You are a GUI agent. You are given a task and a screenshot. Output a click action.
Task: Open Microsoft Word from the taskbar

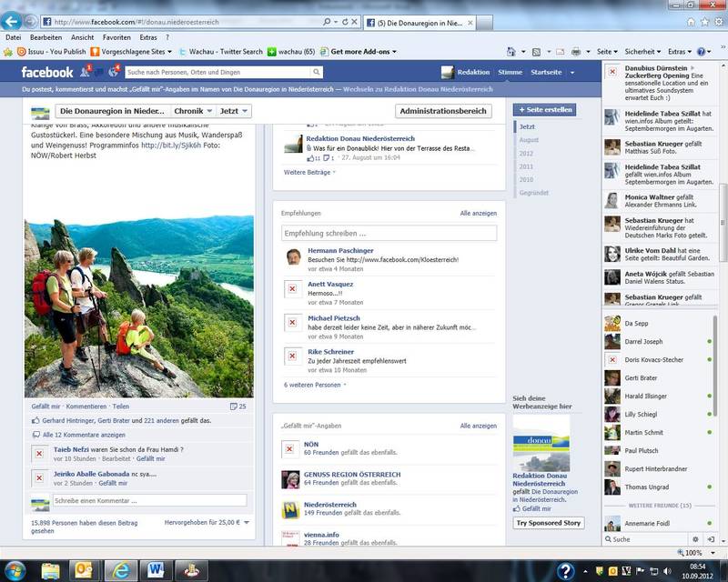pos(156,570)
